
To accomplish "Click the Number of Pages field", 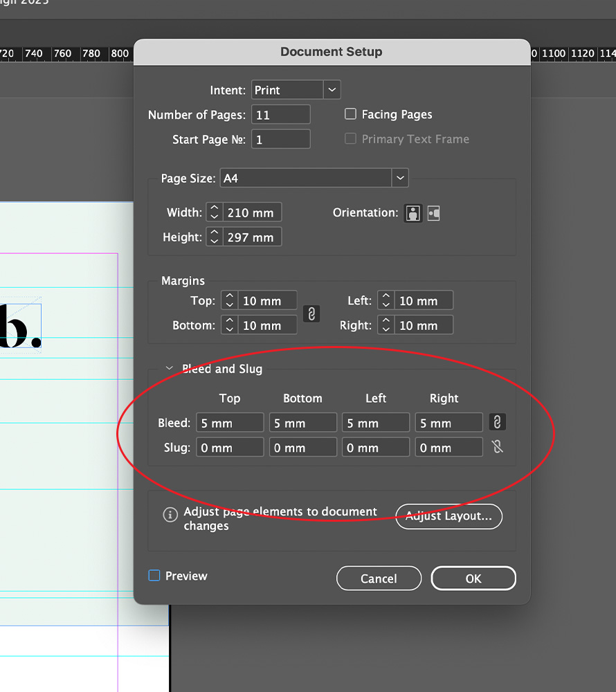I will pyautogui.click(x=280, y=115).
